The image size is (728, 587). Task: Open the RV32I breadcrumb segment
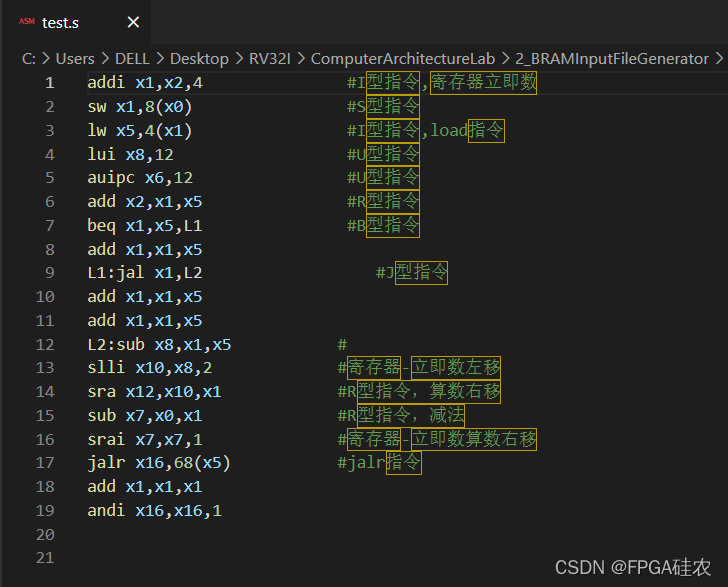pyautogui.click(x=270, y=59)
